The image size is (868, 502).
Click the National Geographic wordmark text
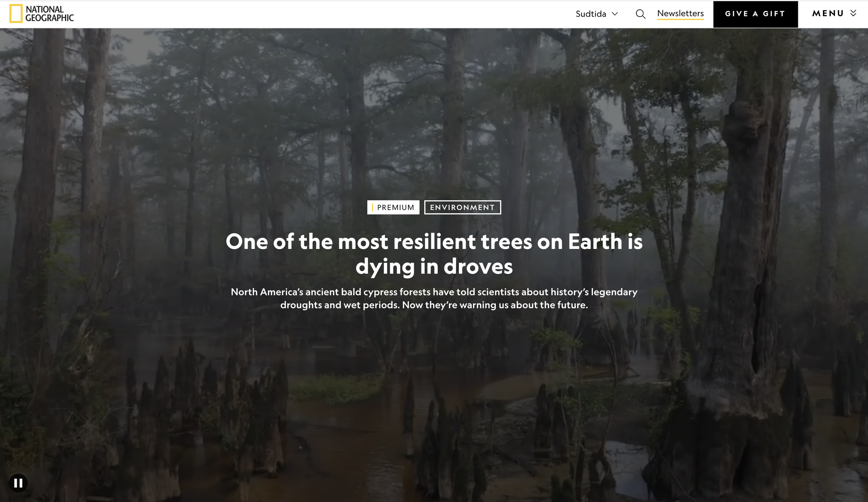click(49, 14)
